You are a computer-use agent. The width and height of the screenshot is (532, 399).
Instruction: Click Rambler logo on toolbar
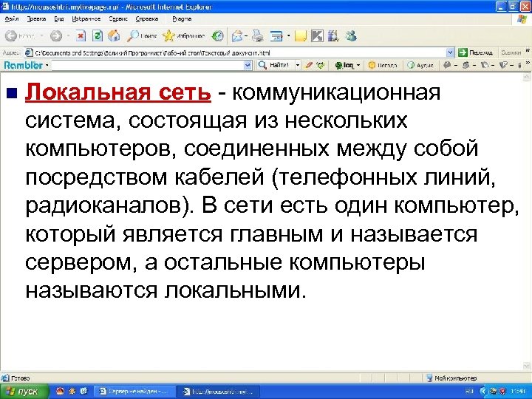(23, 65)
